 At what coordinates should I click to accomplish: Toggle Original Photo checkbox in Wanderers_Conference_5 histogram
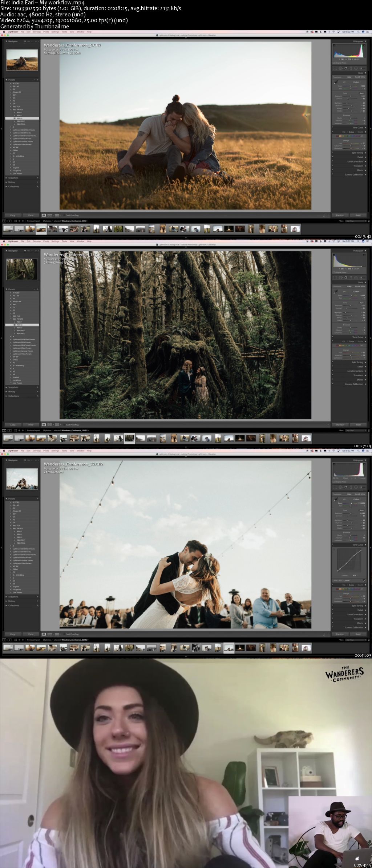333,63
